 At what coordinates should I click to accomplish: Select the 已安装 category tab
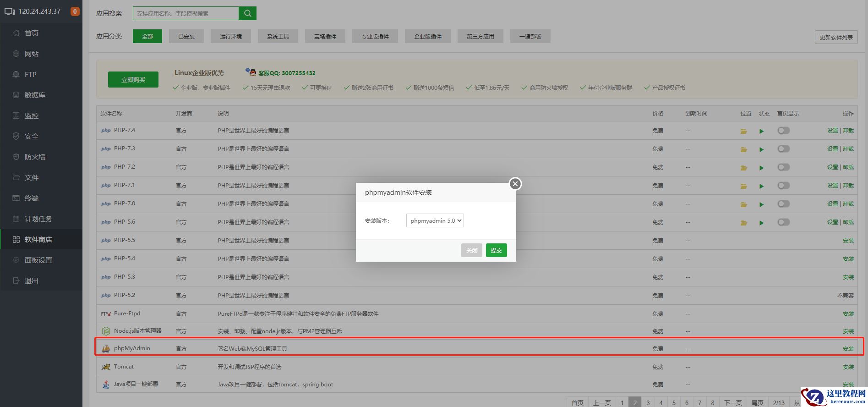point(186,36)
